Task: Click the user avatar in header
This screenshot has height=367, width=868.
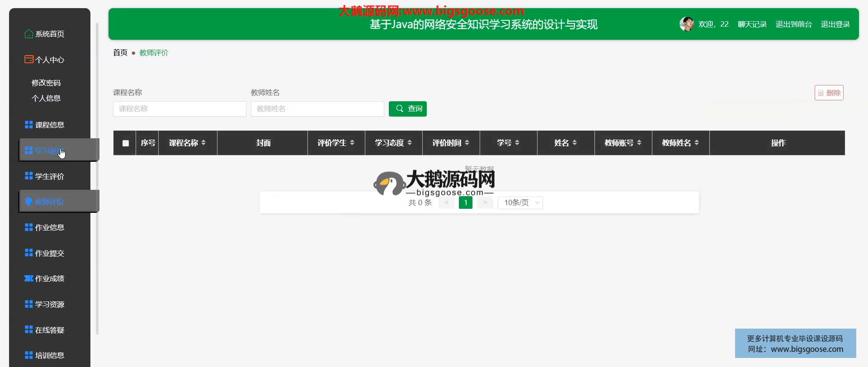Action: pos(686,24)
